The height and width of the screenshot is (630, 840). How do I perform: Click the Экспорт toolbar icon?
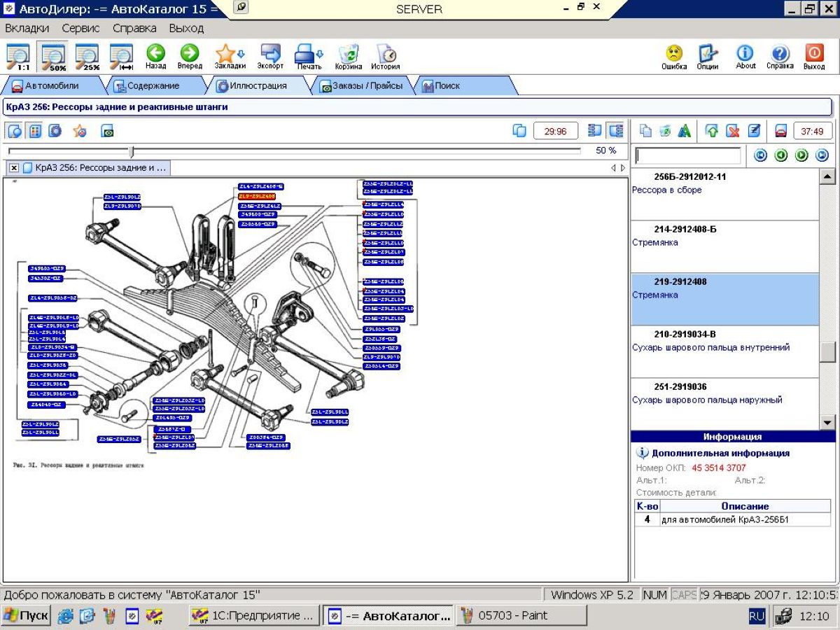click(x=270, y=57)
